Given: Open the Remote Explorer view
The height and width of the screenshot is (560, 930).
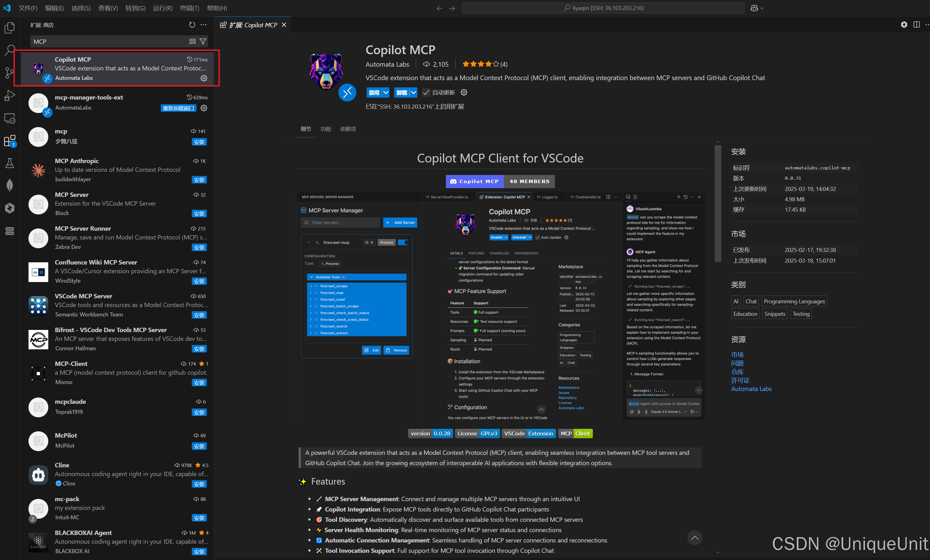Looking at the screenshot, I should click(9, 118).
